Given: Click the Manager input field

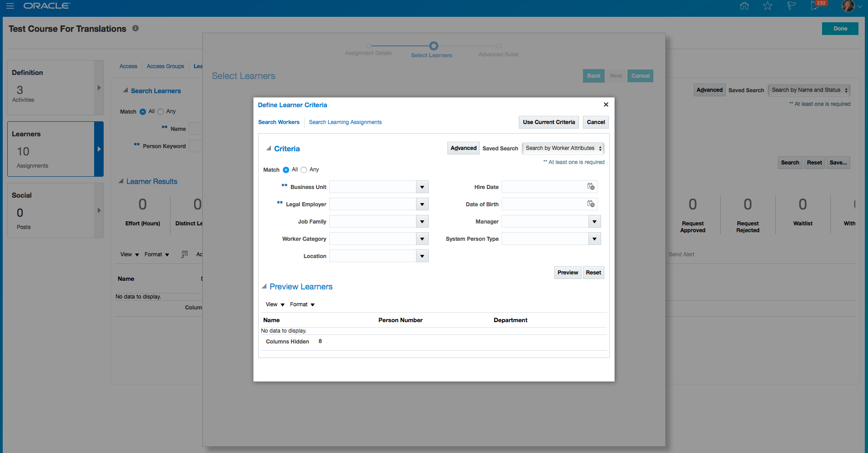Looking at the screenshot, I should [x=545, y=221].
